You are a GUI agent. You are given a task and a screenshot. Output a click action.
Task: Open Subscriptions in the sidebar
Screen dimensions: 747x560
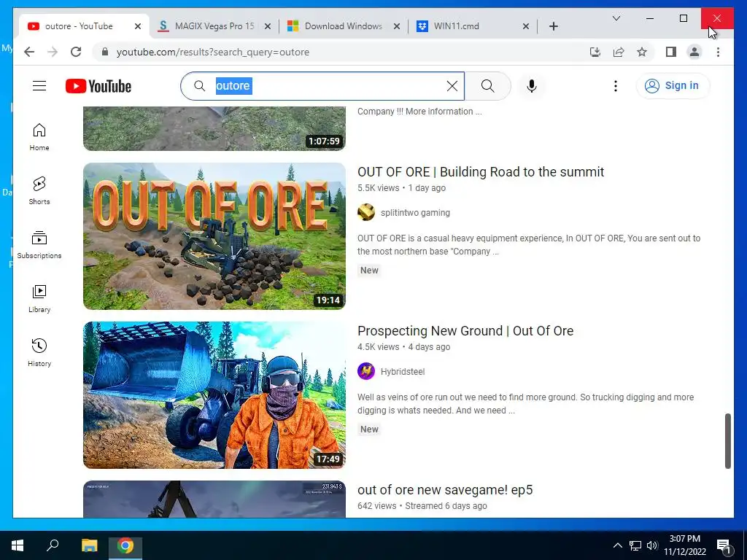pyautogui.click(x=39, y=245)
